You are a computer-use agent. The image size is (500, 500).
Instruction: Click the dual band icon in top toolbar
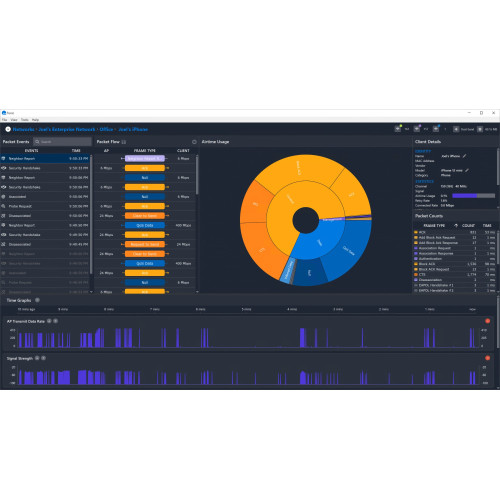[x=456, y=129]
